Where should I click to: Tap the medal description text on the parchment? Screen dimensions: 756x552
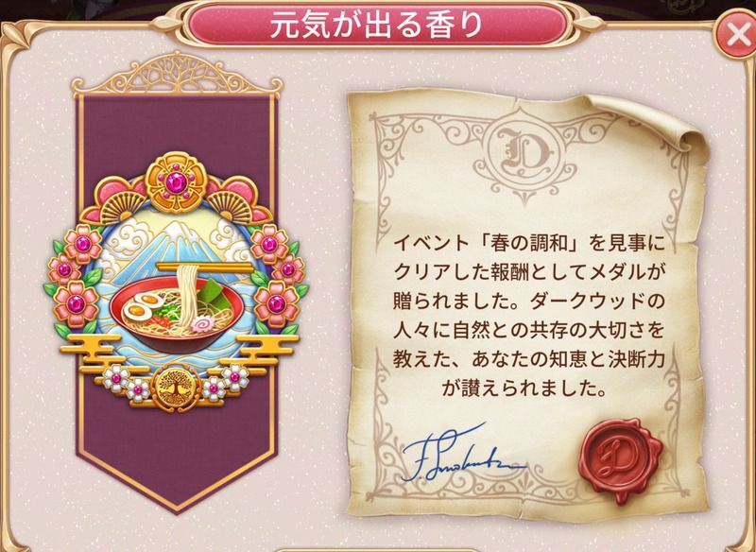pos(528,315)
